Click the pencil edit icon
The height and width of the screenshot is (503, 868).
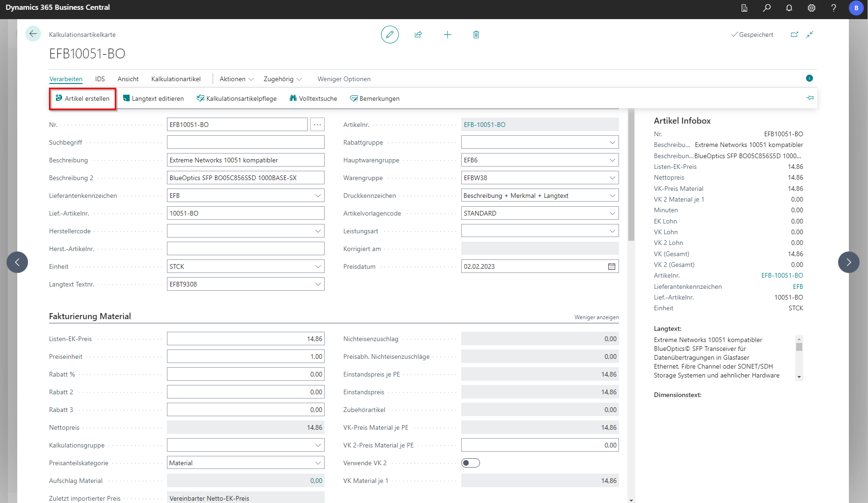point(389,35)
